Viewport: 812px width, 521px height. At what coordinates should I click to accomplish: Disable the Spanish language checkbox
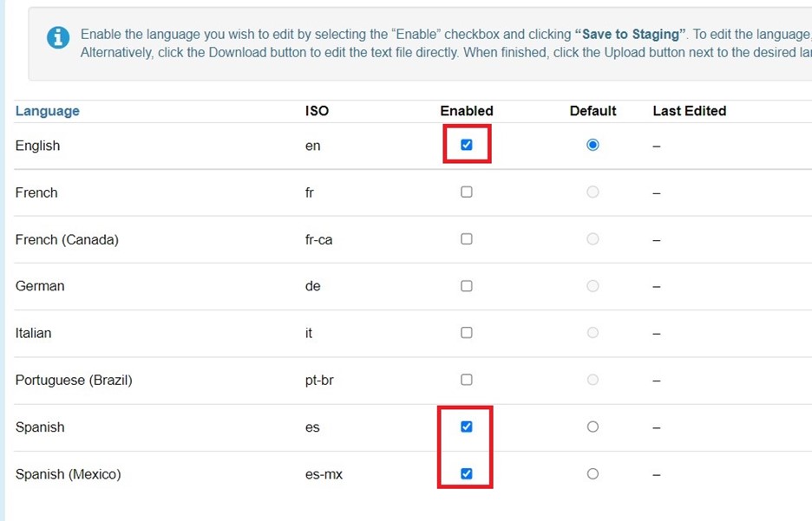(467, 427)
